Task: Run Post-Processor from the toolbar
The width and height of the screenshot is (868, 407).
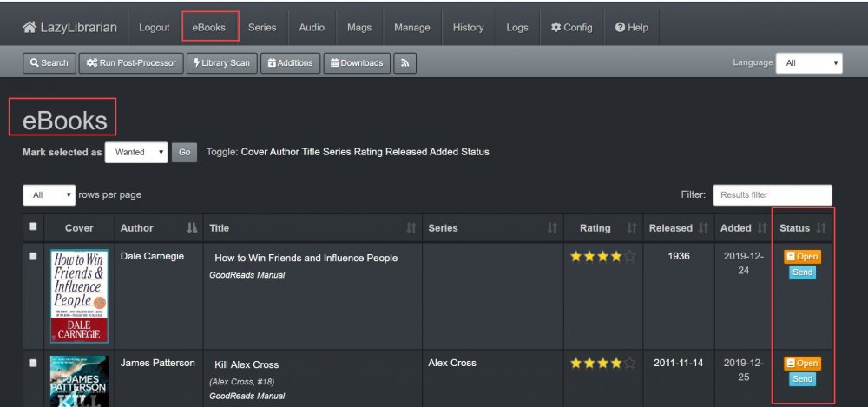Action: pyautogui.click(x=131, y=63)
